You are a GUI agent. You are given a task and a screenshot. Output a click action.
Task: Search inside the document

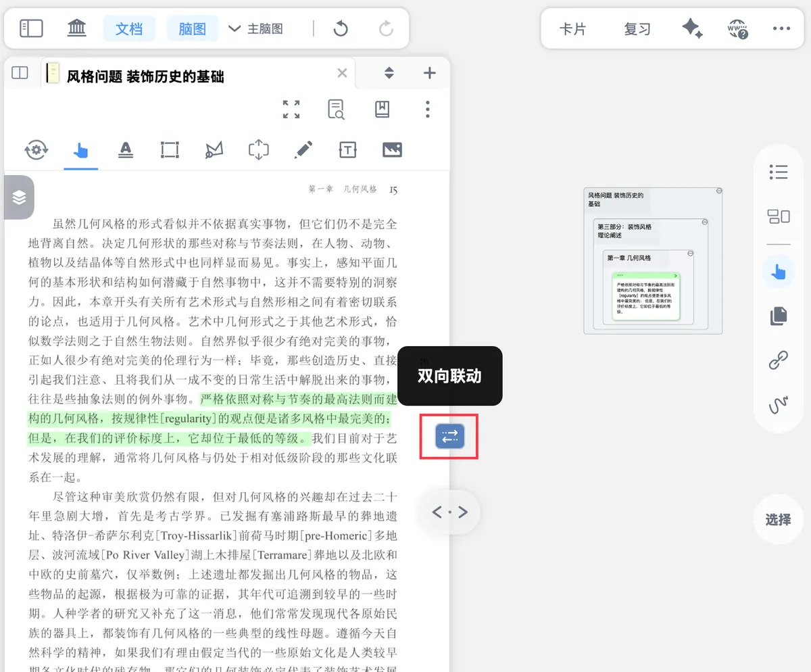(x=336, y=109)
